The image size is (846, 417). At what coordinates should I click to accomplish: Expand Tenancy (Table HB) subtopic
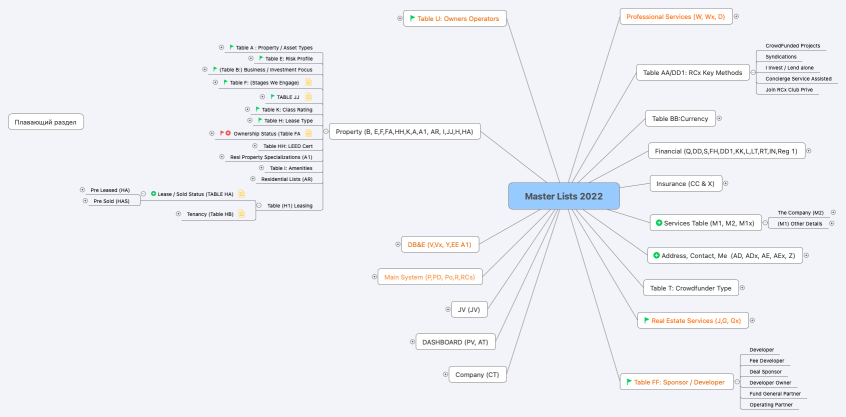[179, 214]
